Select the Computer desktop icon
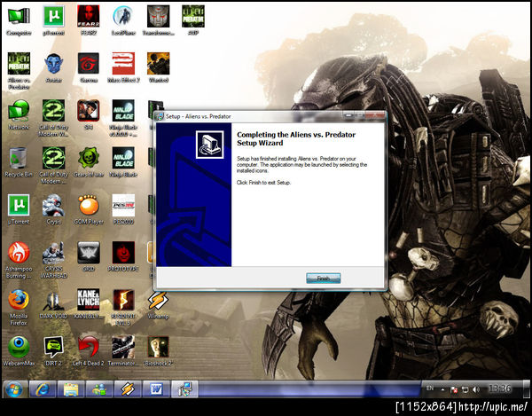 [x=19, y=20]
